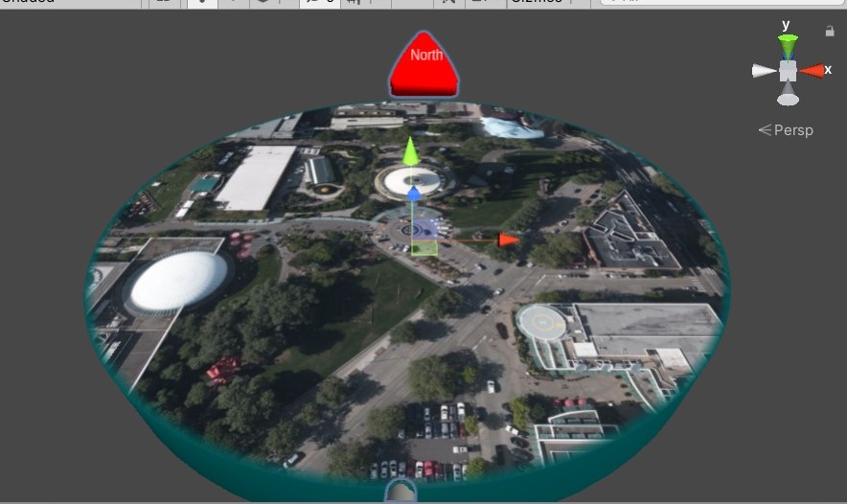Screen dimensions: 847x504
Task: Click the helipad circle on the map
Action: point(541,323)
